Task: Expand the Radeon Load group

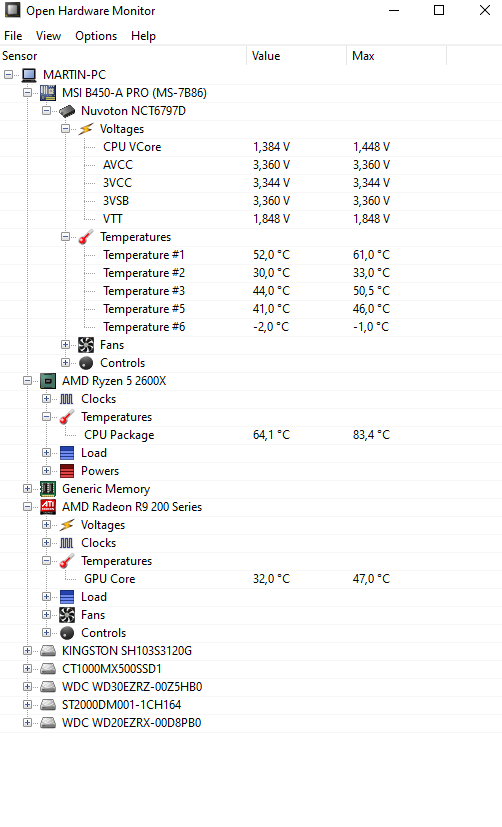Action: (x=46, y=597)
